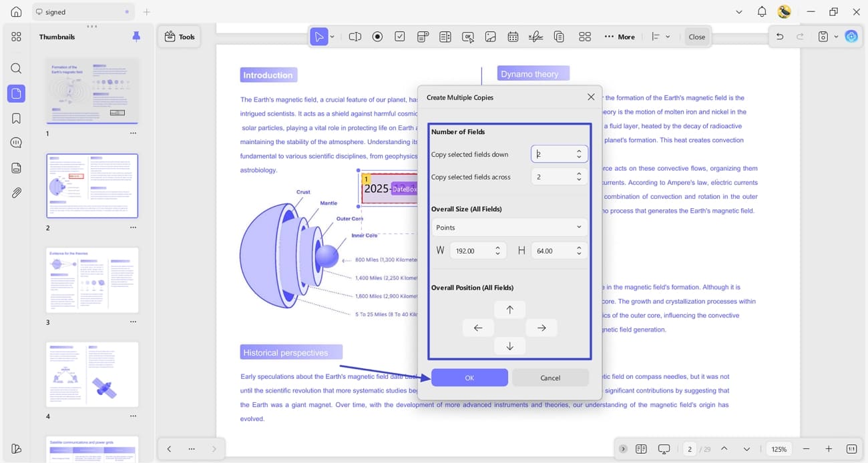Open options menu for thumbnail 4
868x463 pixels.
point(133,416)
